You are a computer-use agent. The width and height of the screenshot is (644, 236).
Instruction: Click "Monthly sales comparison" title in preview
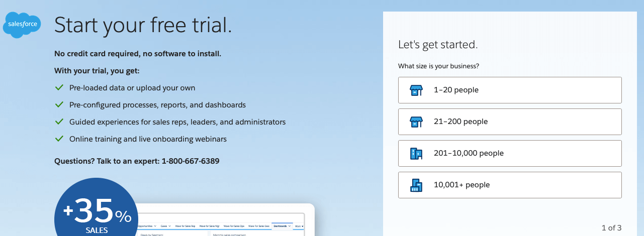tap(229, 234)
